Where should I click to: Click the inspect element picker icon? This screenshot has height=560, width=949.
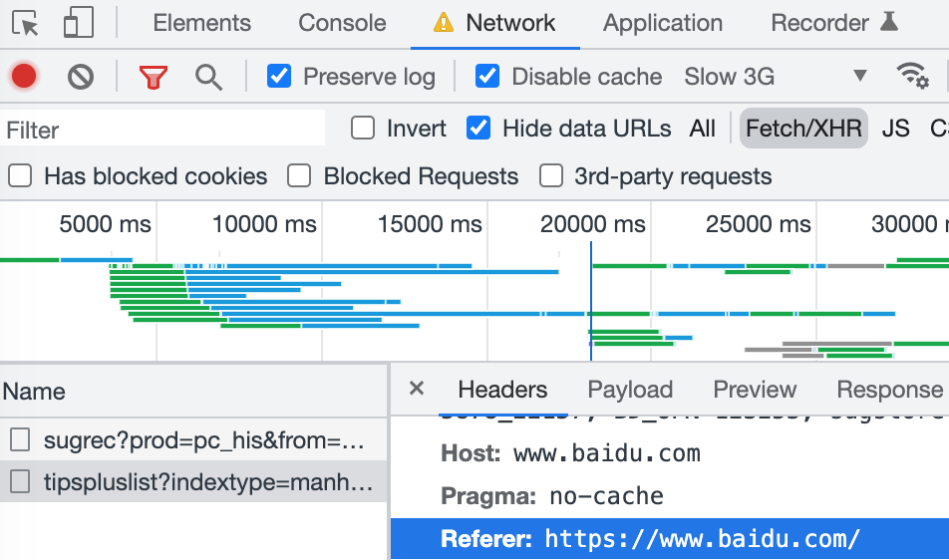click(x=26, y=23)
